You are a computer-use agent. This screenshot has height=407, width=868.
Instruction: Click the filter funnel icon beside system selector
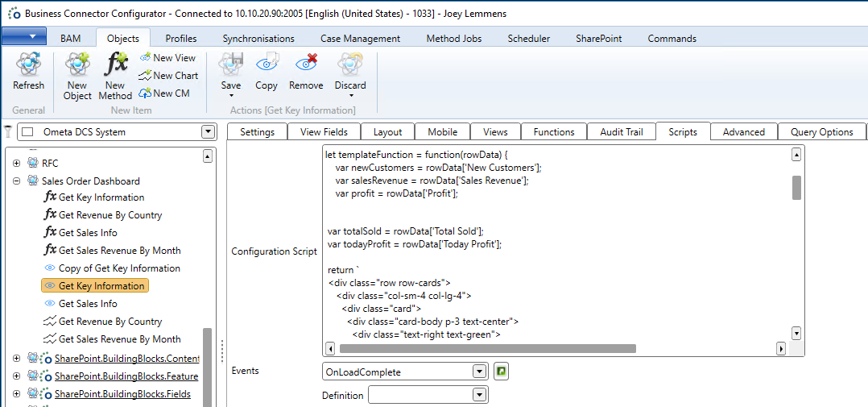pyautogui.click(x=8, y=131)
